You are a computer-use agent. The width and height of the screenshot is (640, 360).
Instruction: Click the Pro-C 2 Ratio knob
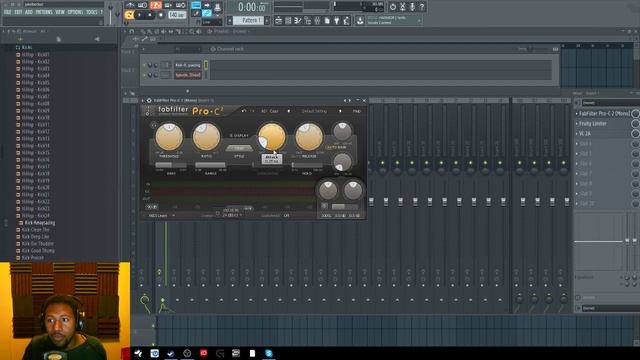[206, 137]
